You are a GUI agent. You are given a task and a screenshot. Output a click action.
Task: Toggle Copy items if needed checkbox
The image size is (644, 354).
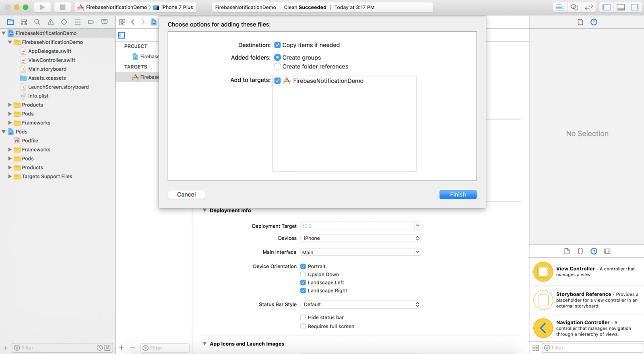277,45
